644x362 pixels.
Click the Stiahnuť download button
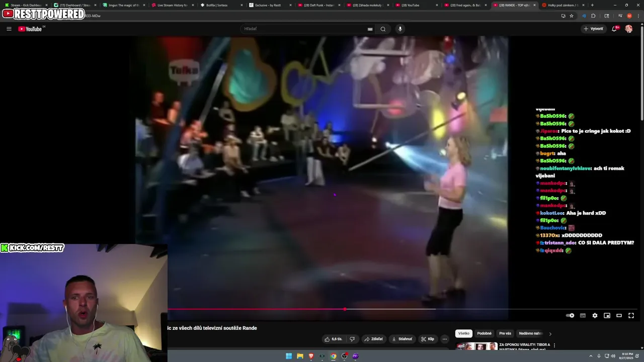(x=402, y=339)
